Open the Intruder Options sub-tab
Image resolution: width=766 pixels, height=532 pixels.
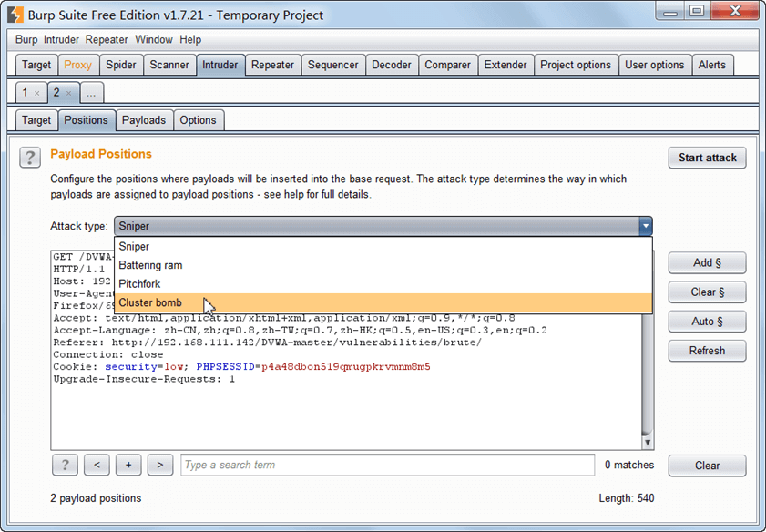pos(198,120)
